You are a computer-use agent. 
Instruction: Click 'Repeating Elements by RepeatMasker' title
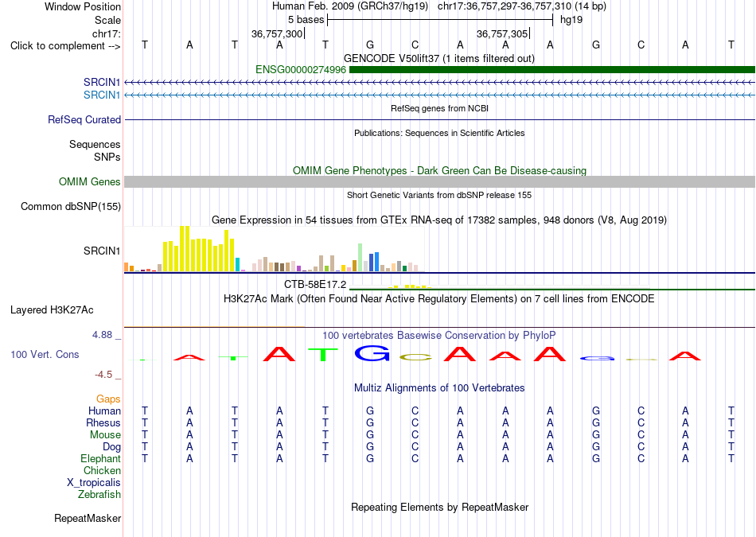coord(440,507)
